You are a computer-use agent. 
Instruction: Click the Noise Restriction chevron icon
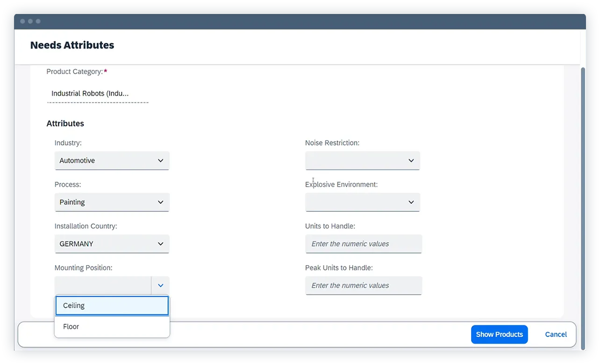[x=411, y=161]
